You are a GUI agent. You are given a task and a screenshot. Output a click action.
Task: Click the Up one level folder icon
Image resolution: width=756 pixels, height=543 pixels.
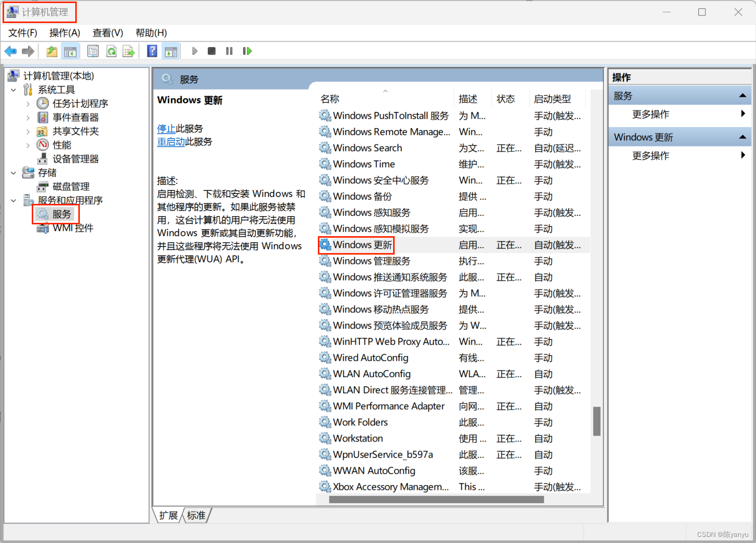(x=52, y=51)
